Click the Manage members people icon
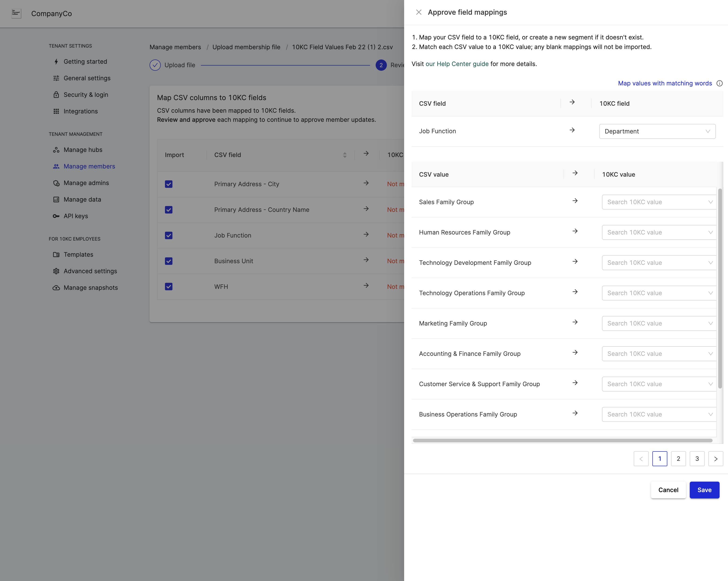This screenshot has height=581, width=728. point(56,166)
